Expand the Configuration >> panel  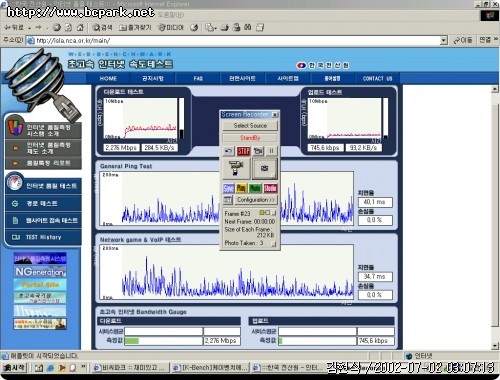(256, 200)
